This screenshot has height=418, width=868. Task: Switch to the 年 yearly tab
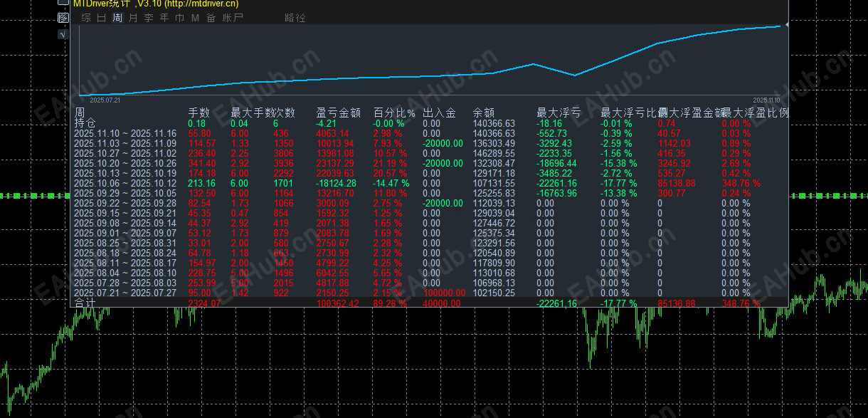click(x=164, y=18)
